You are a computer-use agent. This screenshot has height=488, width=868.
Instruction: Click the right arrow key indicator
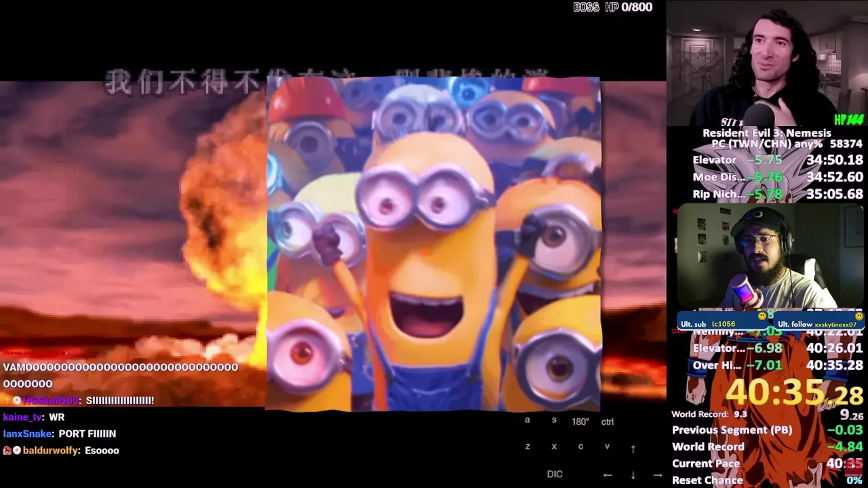(x=657, y=475)
